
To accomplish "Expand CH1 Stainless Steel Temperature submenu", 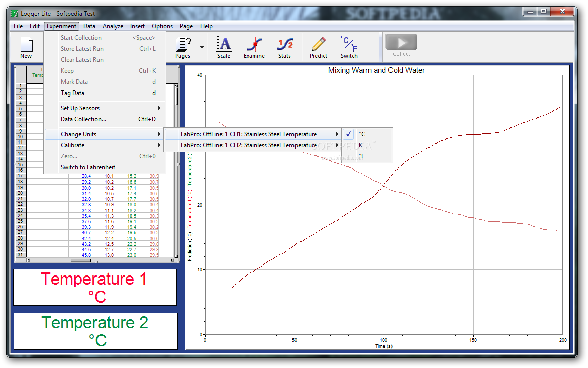I will [x=253, y=134].
